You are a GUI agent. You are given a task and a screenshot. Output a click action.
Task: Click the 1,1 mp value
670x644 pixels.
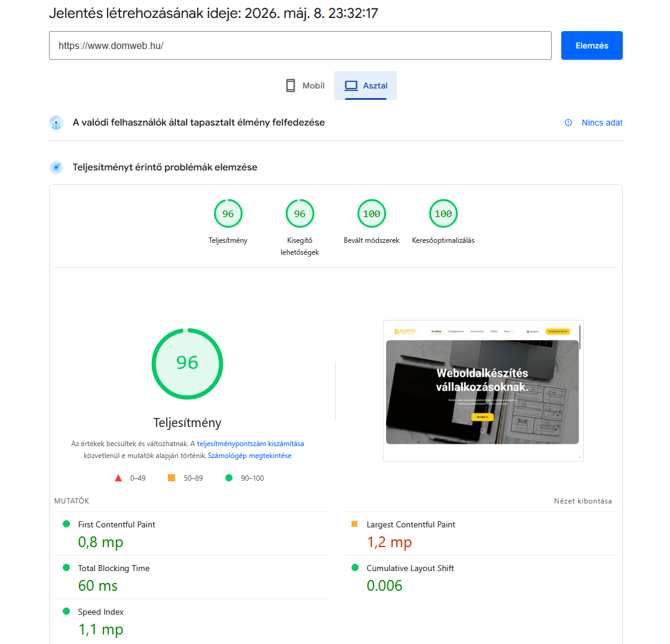coord(100,630)
